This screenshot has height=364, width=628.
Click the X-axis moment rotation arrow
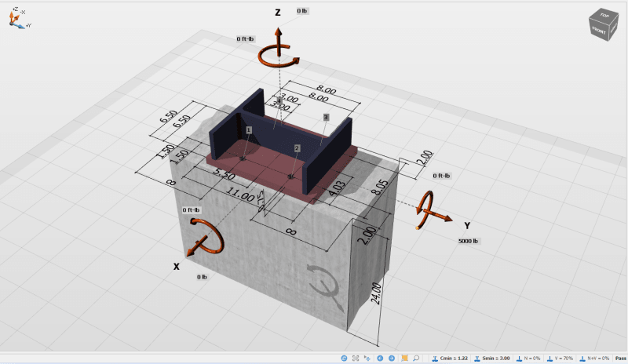[x=208, y=235]
